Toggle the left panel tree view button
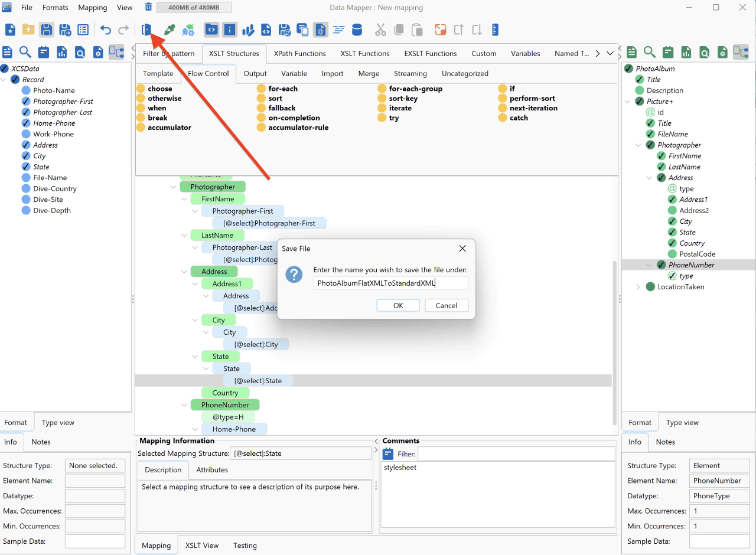 [x=116, y=52]
